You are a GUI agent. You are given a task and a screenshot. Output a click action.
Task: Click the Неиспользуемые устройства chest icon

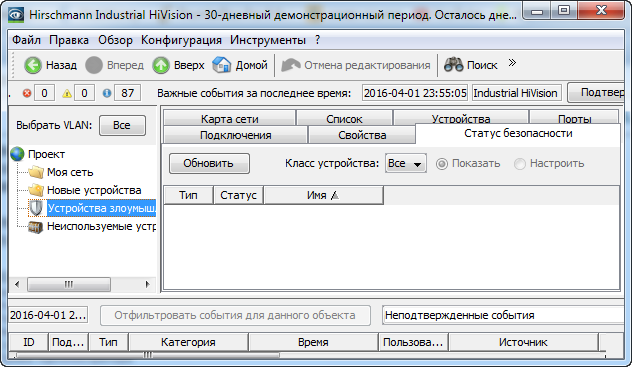[35, 227]
